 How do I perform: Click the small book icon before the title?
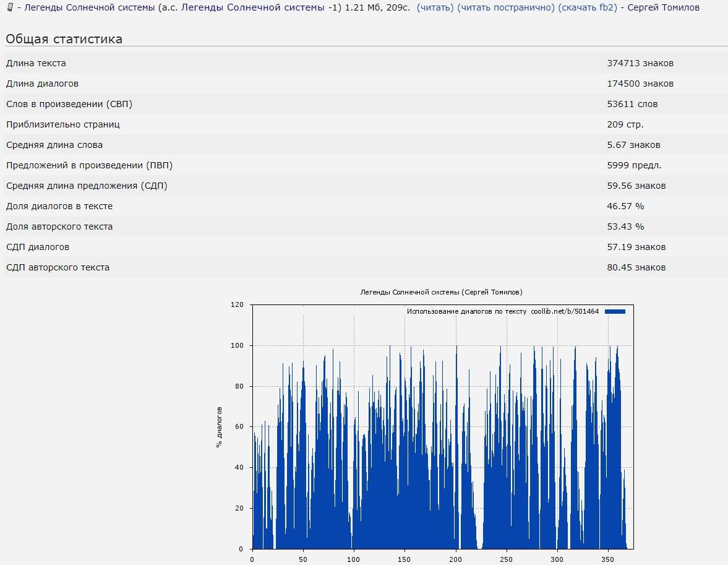click(9, 7)
